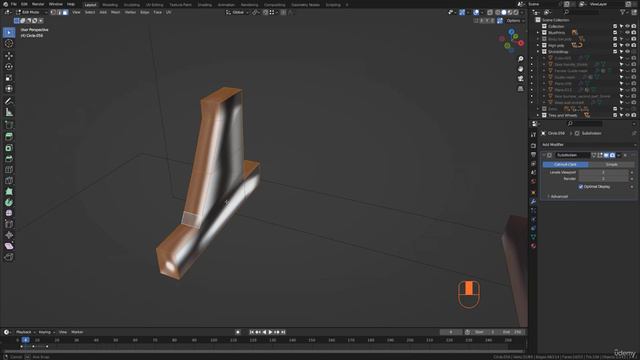Click the viewport zoom magnifier icon
Screen dimensions: 640x360
coord(520,59)
